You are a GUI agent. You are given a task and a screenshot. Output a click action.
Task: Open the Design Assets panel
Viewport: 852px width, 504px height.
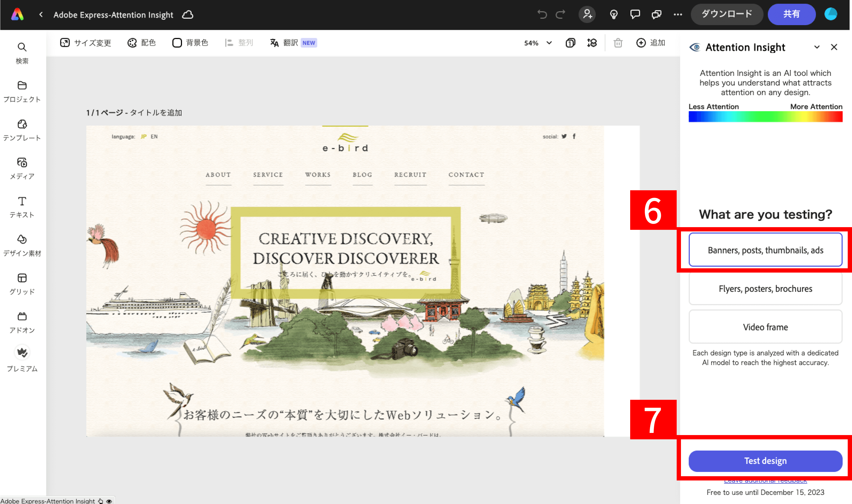[22, 245]
